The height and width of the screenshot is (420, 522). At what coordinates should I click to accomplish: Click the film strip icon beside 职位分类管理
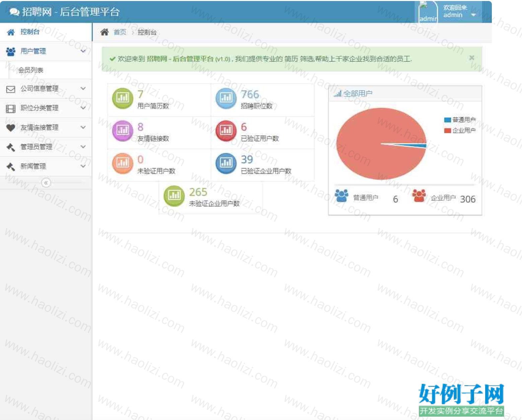point(11,109)
